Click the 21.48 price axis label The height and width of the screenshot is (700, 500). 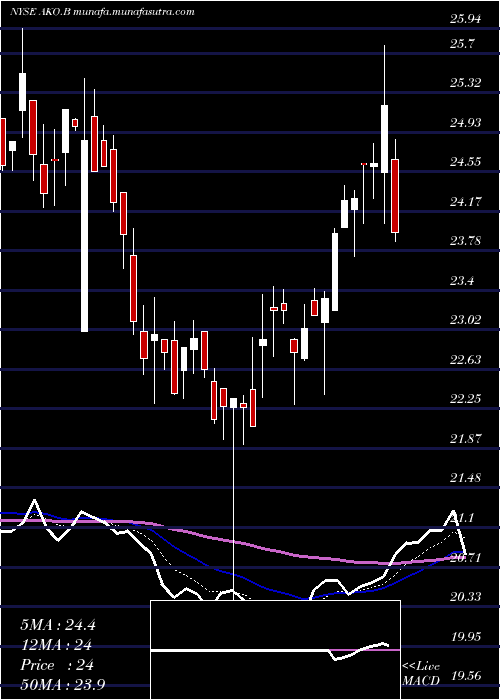(468, 478)
